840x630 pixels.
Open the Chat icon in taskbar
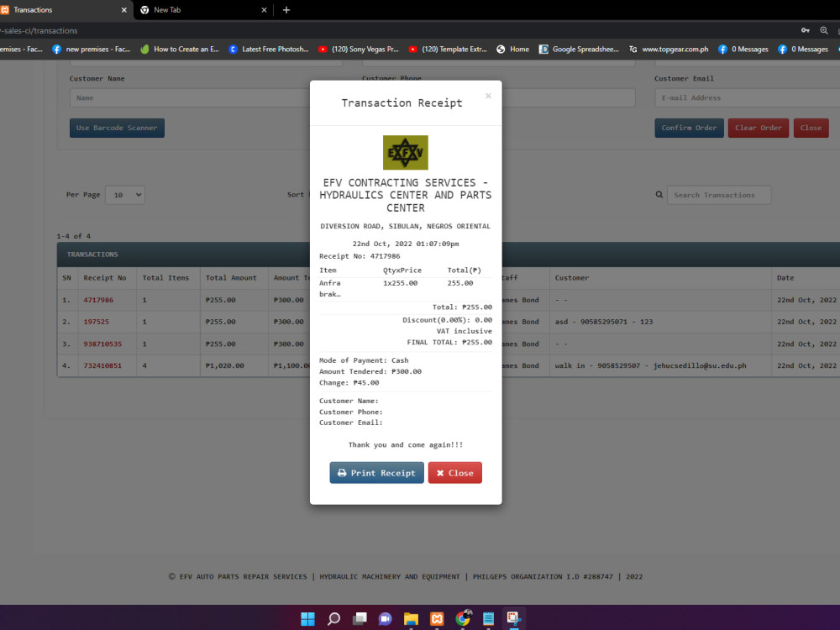point(386,619)
